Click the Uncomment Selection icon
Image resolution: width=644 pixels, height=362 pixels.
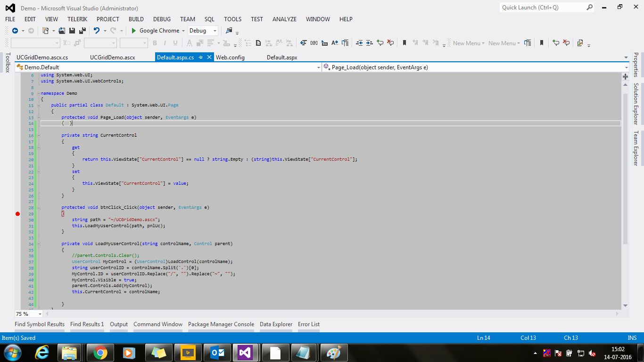[390, 43]
